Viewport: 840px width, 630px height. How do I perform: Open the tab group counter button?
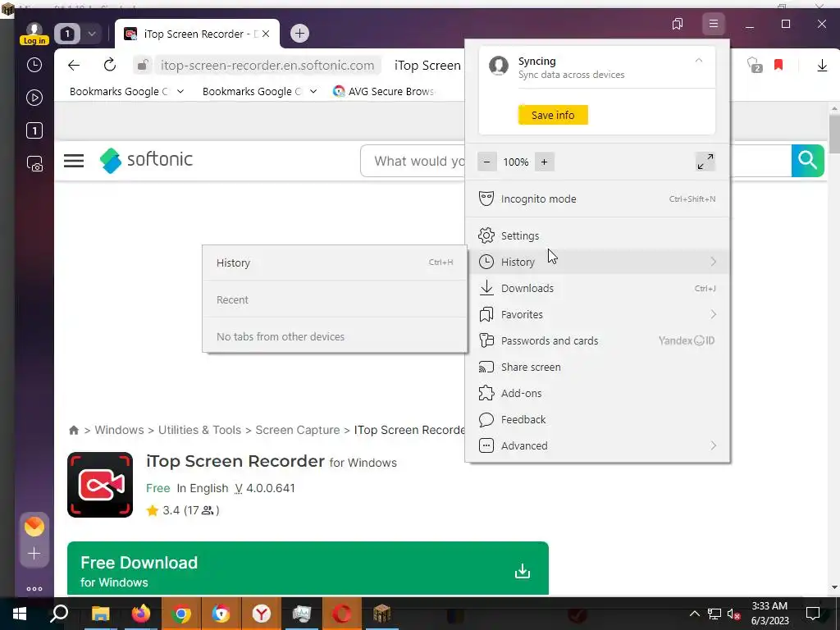pyautogui.click(x=67, y=34)
